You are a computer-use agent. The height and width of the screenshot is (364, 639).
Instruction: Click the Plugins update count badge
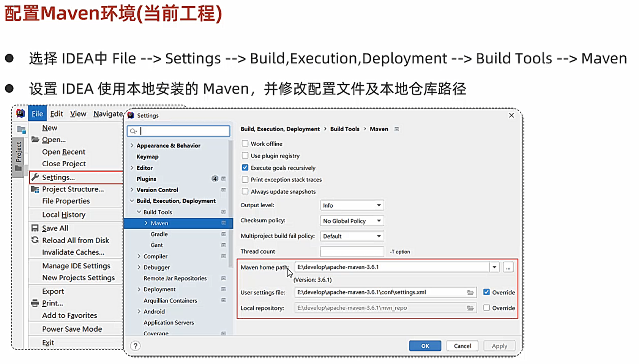coord(215,178)
